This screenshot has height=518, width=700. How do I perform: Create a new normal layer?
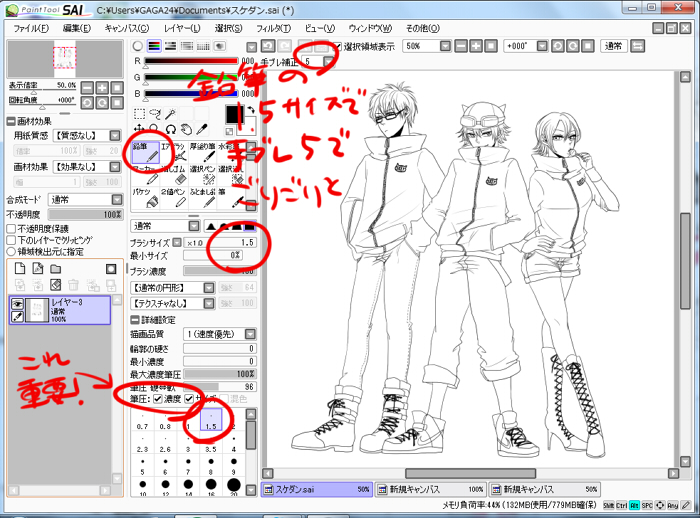coord(20,268)
